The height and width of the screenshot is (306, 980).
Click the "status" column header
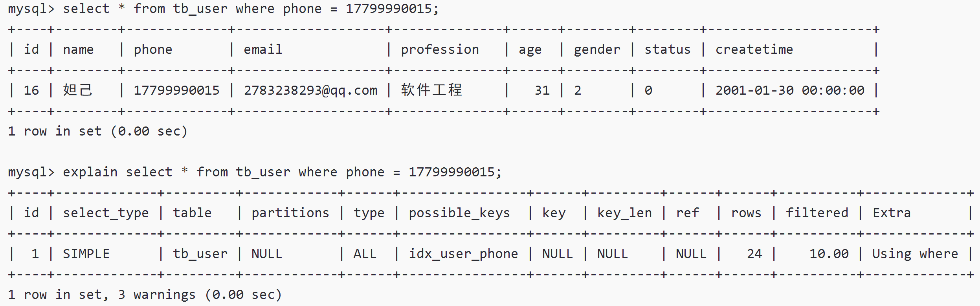tap(668, 49)
